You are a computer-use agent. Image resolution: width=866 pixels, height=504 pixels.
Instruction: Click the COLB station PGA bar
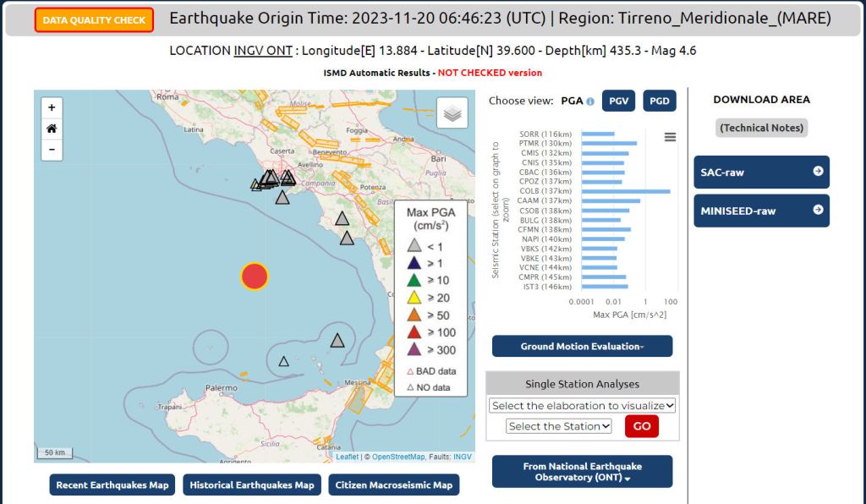tap(626, 191)
